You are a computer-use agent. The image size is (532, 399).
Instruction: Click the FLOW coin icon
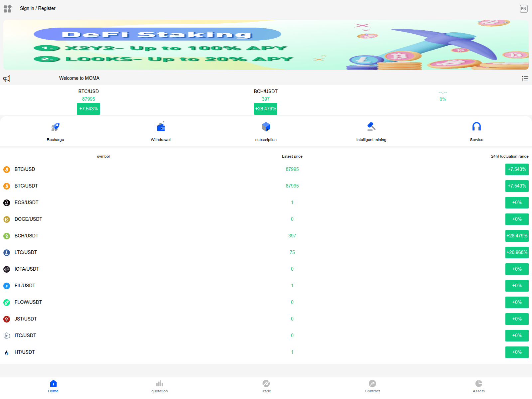pyautogui.click(x=7, y=303)
